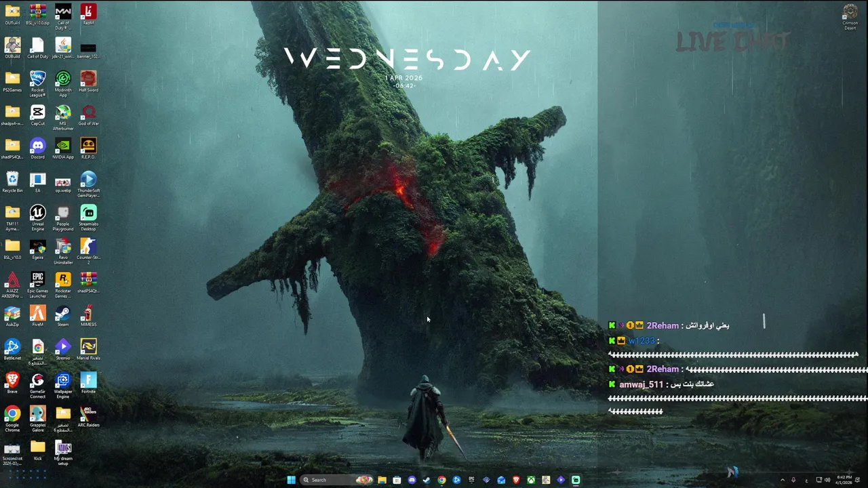
Task: Open MSI Afterburner shortcut
Action: click(63, 117)
